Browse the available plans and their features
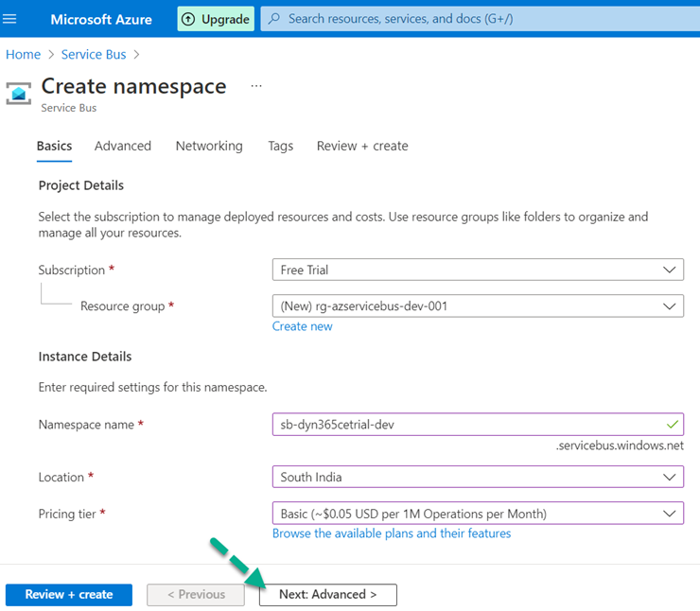The height and width of the screenshot is (611, 700). pos(392,533)
